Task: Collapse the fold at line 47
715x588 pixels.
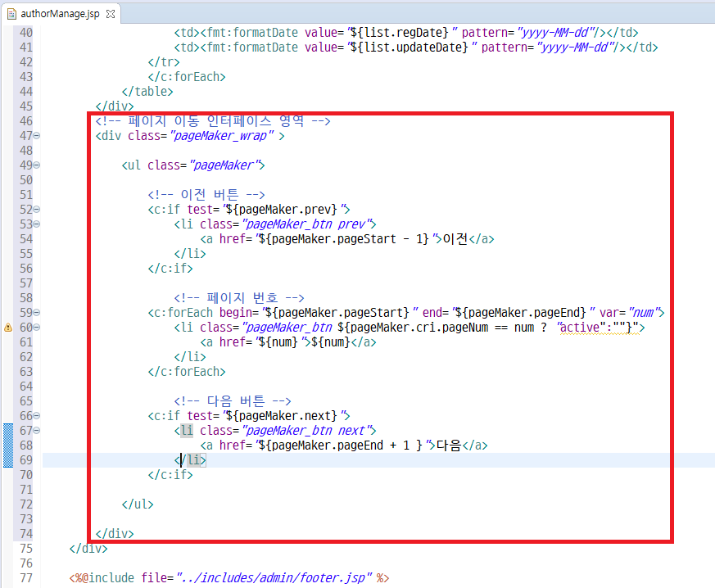Action: point(37,136)
